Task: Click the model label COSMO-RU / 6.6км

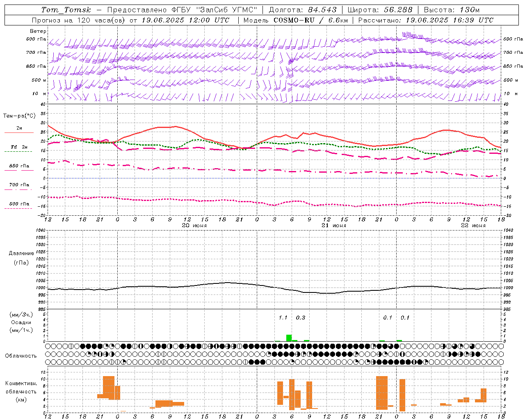Action: pyautogui.click(x=311, y=20)
